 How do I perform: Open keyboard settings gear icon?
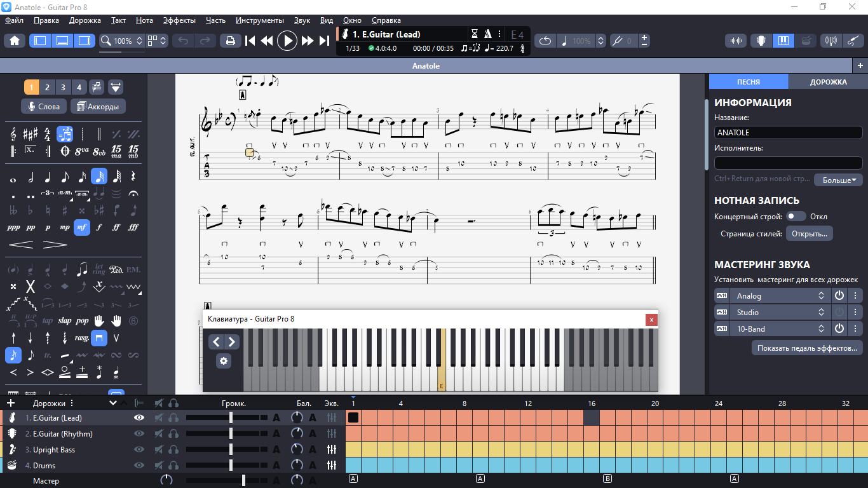point(224,361)
